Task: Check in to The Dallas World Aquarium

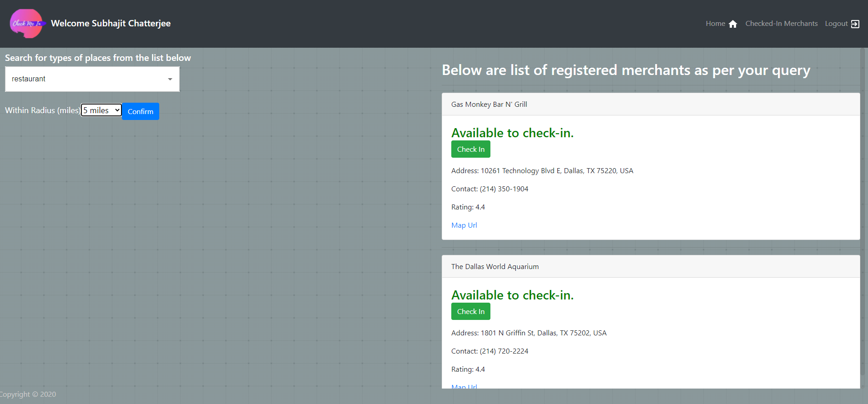Action: pos(470,311)
